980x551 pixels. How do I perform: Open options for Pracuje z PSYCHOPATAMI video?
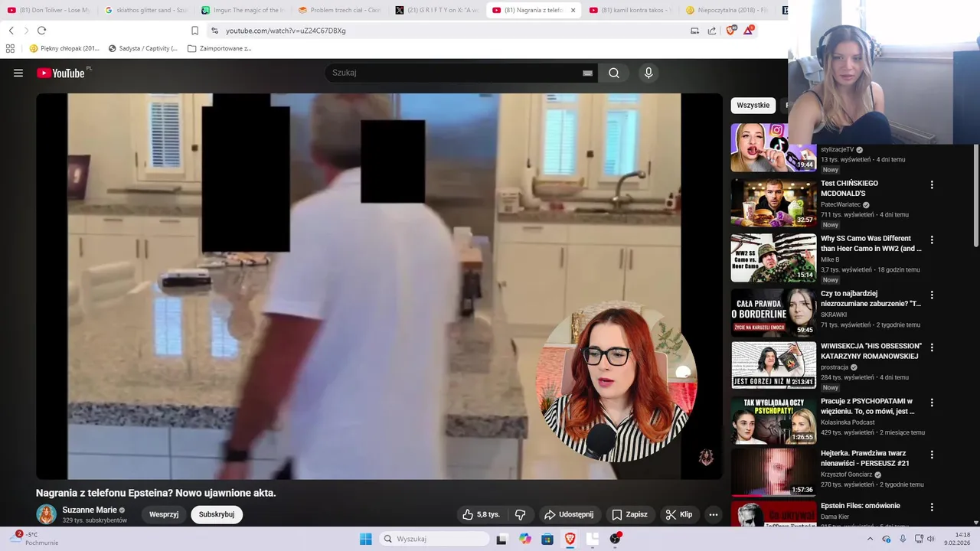pyautogui.click(x=932, y=403)
